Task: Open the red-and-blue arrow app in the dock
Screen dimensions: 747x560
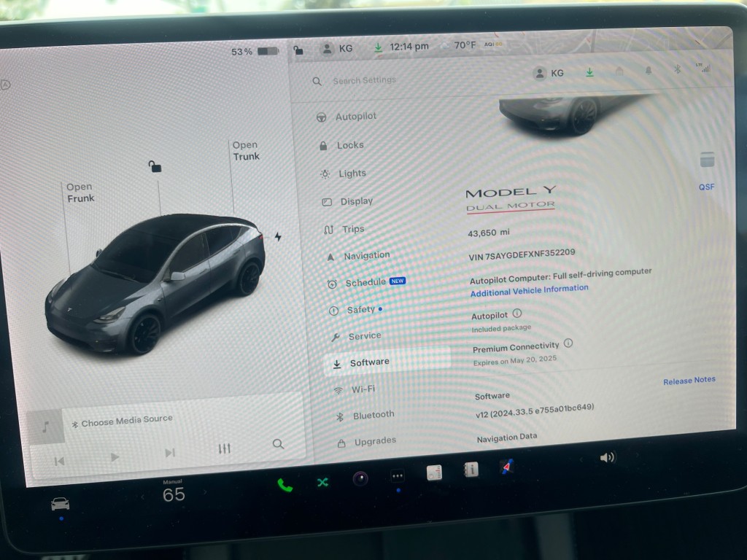Action: (508, 467)
